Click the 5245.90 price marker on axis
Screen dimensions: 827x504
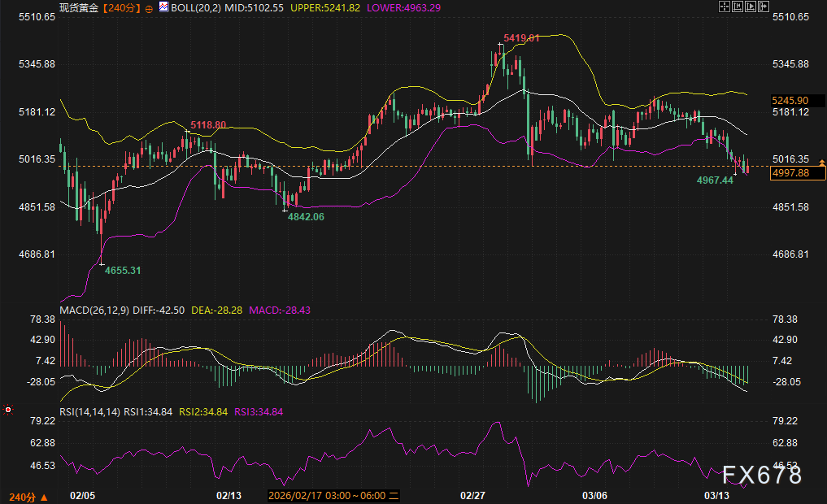pos(790,100)
